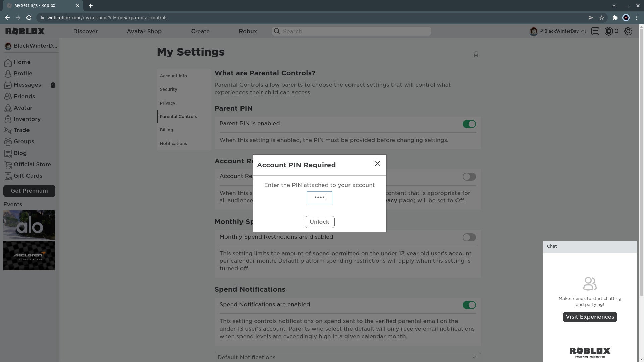Image resolution: width=644 pixels, height=362 pixels.
Task: Open Discover in top navigation
Action: click(85, 31)
